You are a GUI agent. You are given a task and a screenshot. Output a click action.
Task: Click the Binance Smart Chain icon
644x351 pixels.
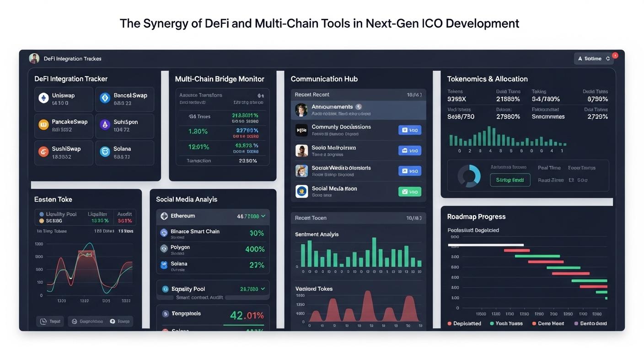(164, 233)
